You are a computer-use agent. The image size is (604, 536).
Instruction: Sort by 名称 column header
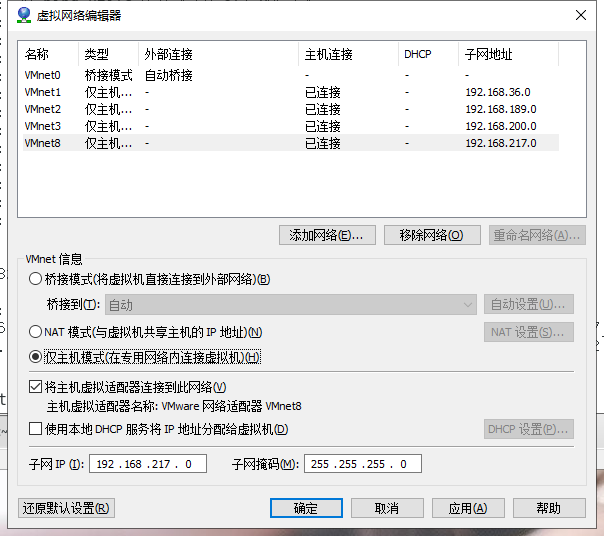(x=49, y=54)
